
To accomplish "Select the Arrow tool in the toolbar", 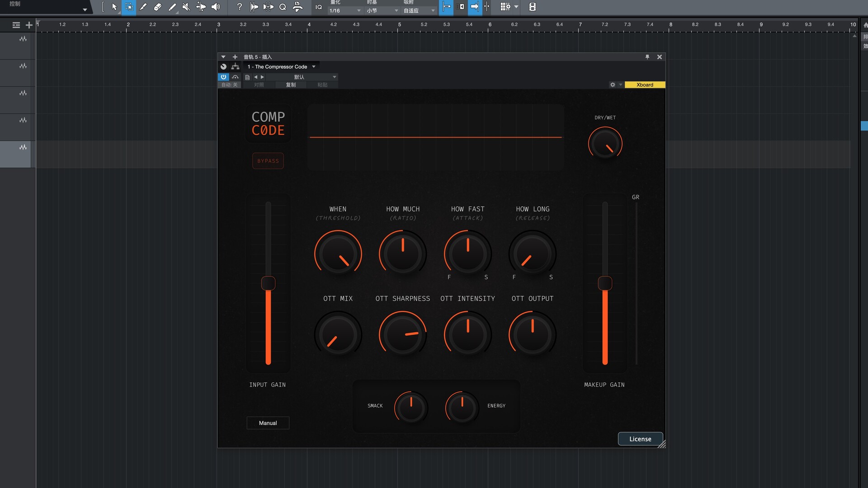I will [114, 7].
